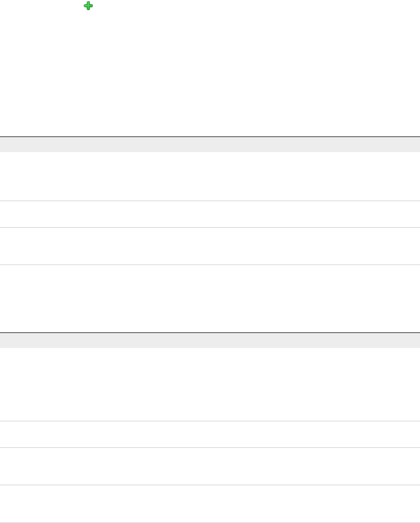Screen dimensions: 420x523
Task: Click the first row of the lower table
Action: pyautogui.click(x=210, y=384)
